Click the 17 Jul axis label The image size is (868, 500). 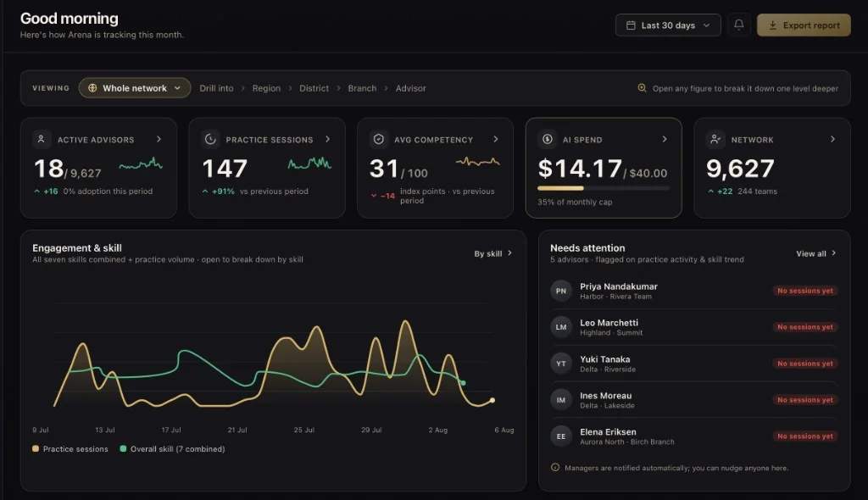click(171, 430)
